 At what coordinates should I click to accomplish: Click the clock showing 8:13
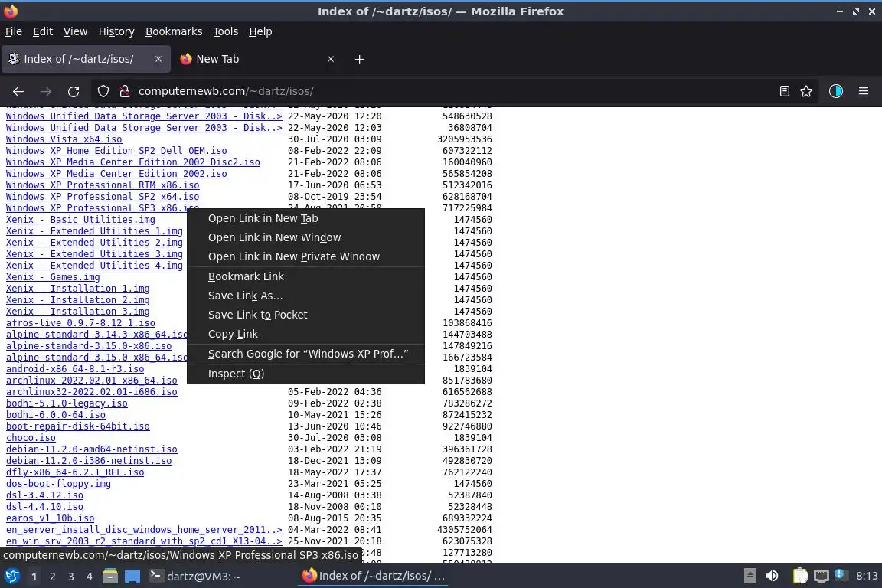point(867,576)
